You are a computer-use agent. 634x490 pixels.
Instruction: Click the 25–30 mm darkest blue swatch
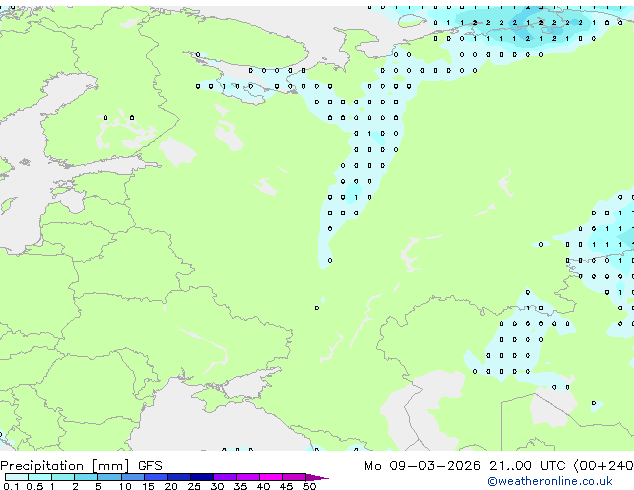(x=202, y=477)
